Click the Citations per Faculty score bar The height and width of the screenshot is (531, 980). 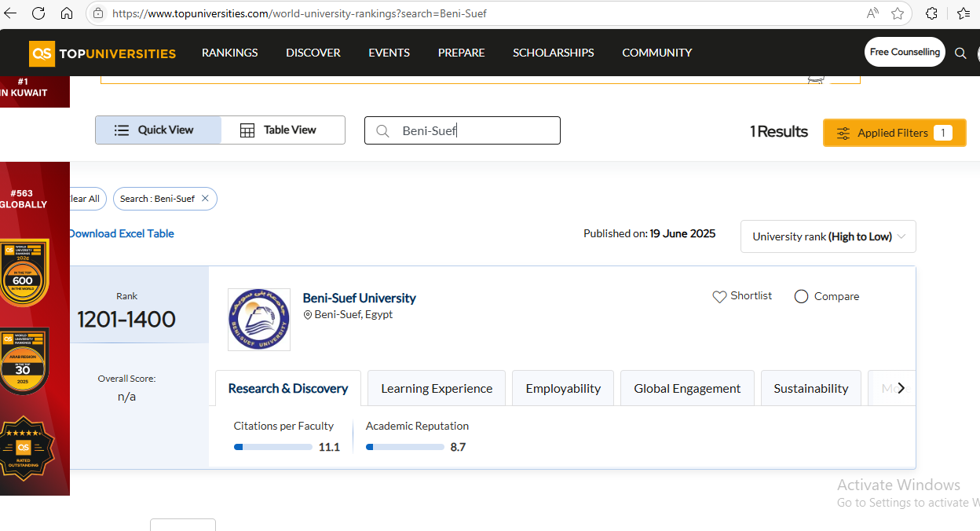273,448
